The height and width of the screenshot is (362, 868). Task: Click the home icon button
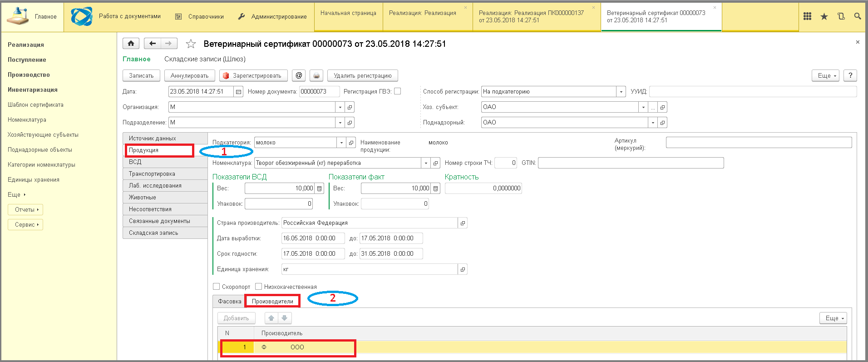point(131,44)
